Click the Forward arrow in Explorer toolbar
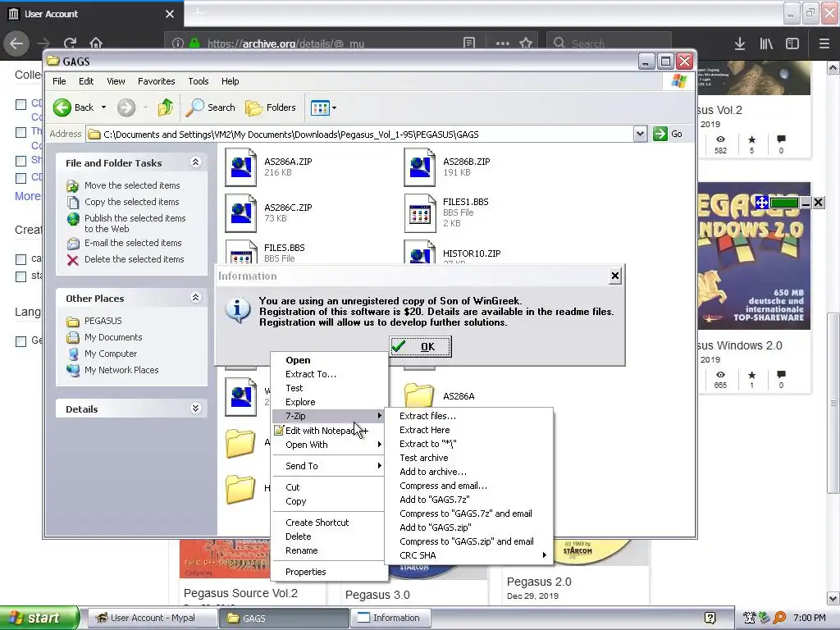The width and height of the screenshot is (840, 630). point(126,107)
